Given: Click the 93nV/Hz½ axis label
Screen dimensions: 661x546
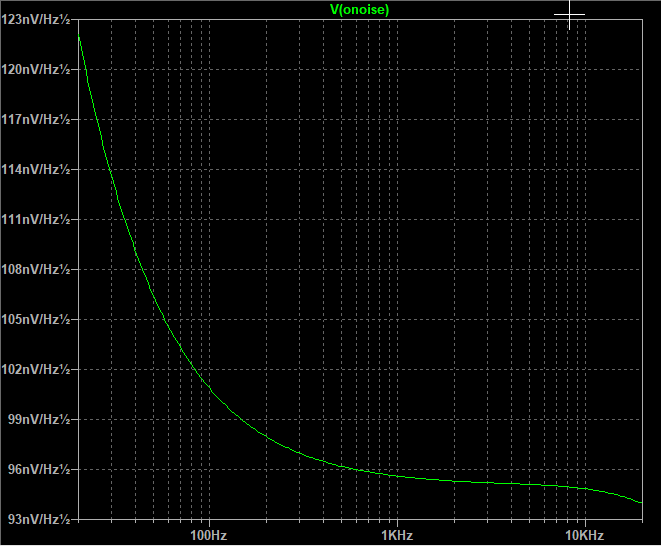Looking at the screenshot, I should click(x=39, y=519).
